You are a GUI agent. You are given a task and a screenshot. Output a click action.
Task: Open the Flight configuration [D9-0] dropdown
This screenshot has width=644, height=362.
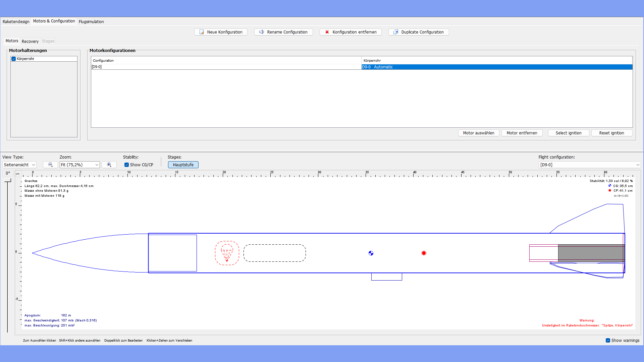pos(589,165)
